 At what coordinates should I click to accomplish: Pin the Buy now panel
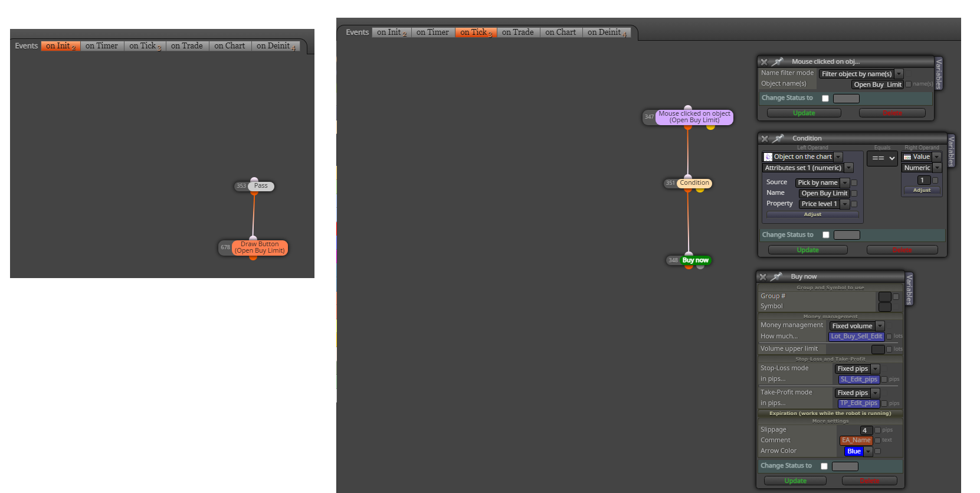tap(777, 276)
